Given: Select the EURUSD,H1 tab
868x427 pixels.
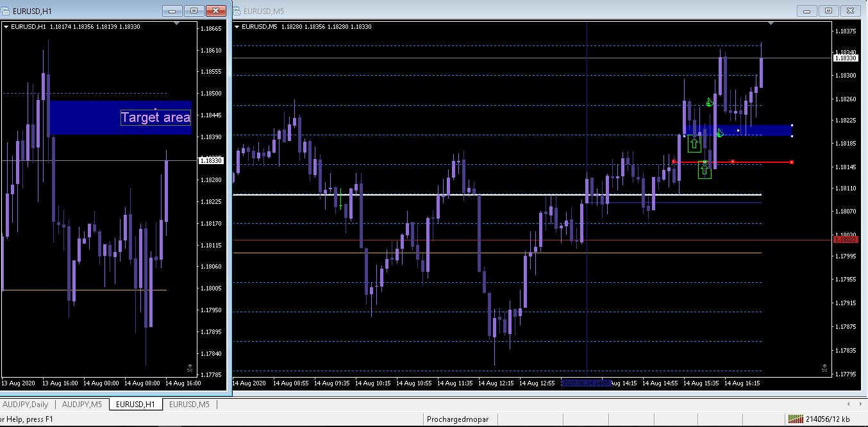Looking at the screenshot, I should coord(136,405).
